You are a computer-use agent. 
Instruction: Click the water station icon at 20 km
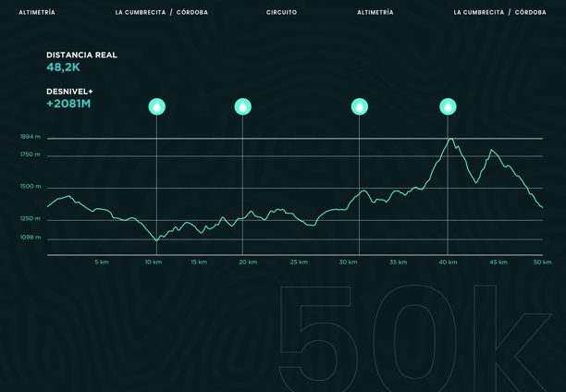point(243,107)
